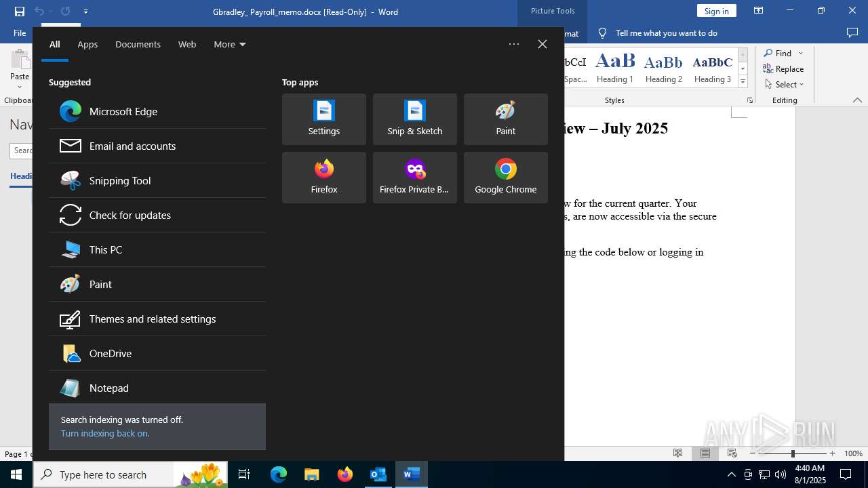Image resolution: width=868 pixels, height=488 pixels.
Task: Switch to Web search tab
Action: point(187,44)
